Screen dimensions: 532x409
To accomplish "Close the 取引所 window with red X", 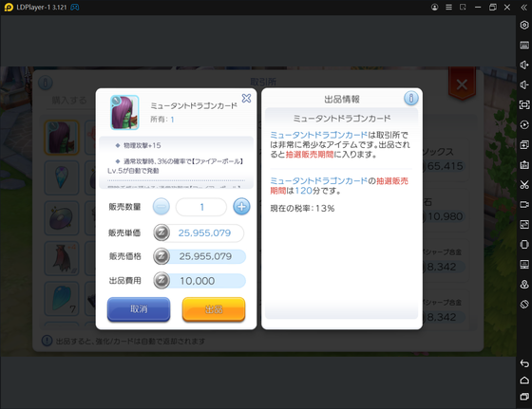I will point(462,84).
